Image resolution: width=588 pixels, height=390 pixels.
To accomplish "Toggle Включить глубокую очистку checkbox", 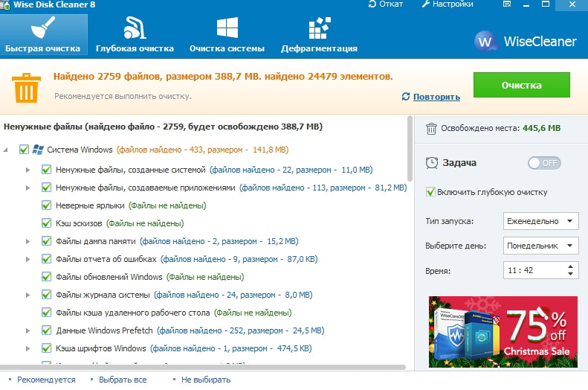I will tap(430, 192).
